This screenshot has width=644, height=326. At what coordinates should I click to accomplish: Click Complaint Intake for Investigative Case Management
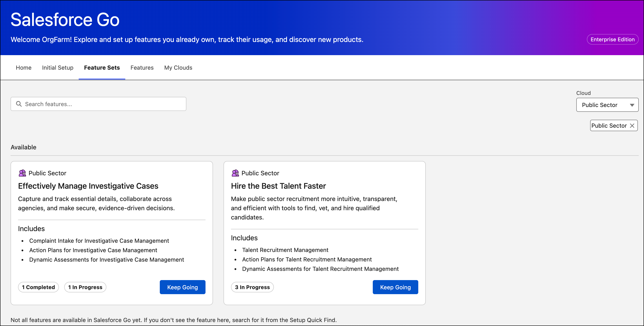[x=99, y=241]
